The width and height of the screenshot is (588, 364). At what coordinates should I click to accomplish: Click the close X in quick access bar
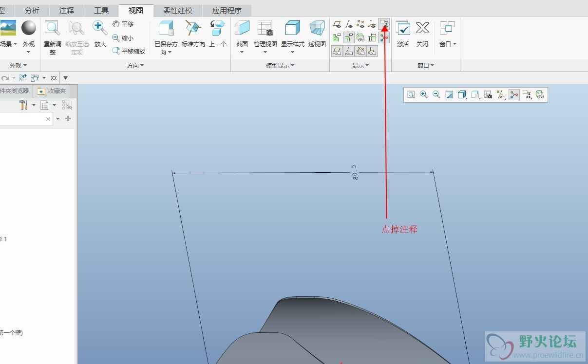(54, 78)
